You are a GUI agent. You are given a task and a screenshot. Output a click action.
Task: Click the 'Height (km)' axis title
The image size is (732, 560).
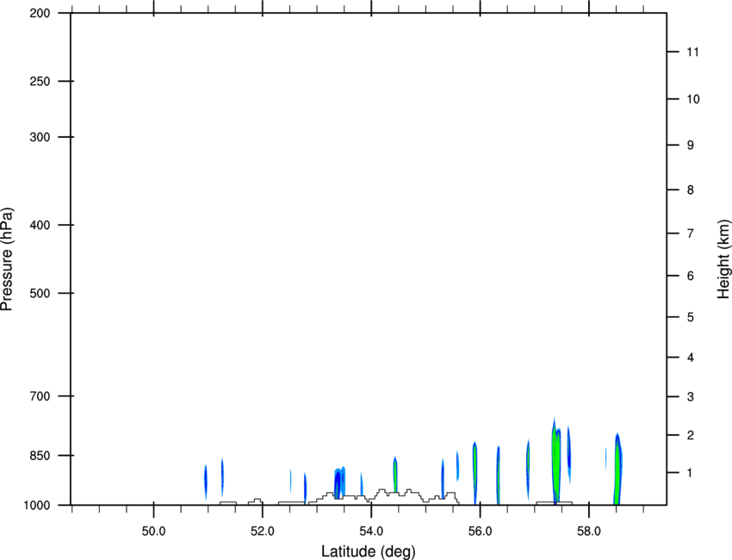coord(723,258)
